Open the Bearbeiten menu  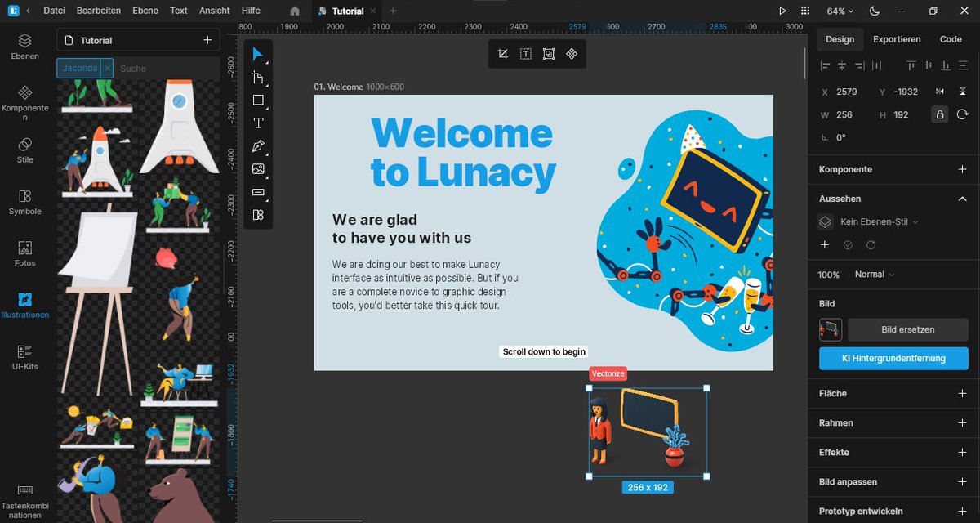[99, 11]
